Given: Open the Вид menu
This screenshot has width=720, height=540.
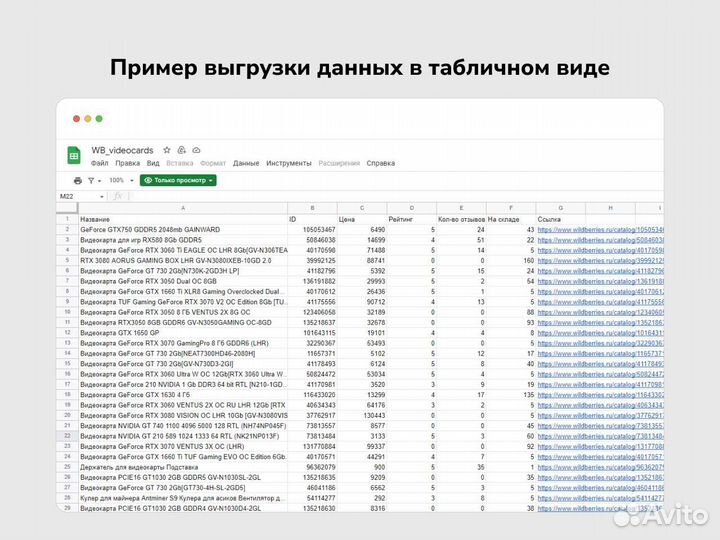Looking at the screenshot, I should tap(153, 163).
